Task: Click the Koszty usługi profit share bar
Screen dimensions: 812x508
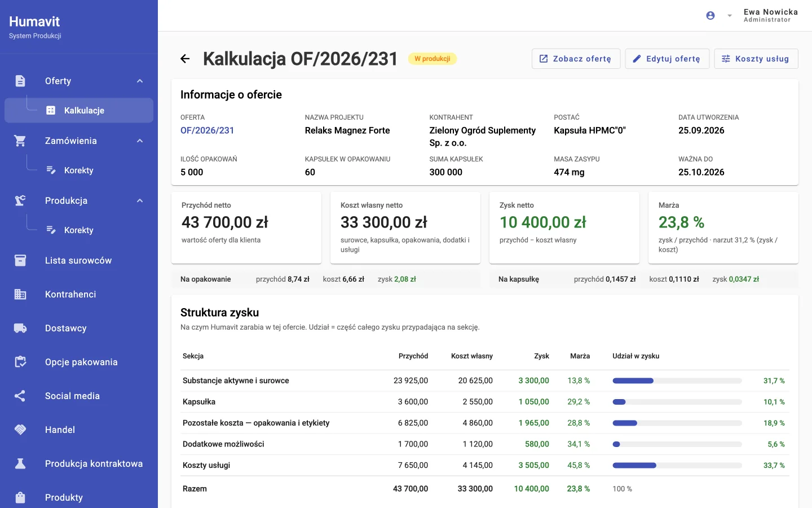Action: 677,466
